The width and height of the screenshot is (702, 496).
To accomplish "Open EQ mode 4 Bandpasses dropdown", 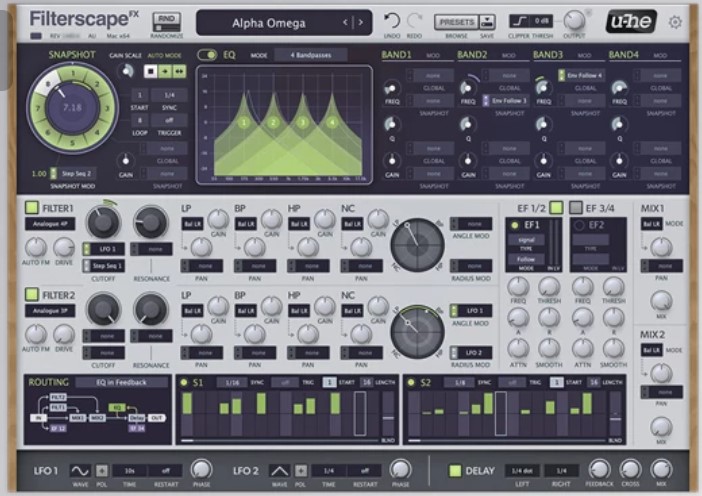I will click(x=311, y=55).
